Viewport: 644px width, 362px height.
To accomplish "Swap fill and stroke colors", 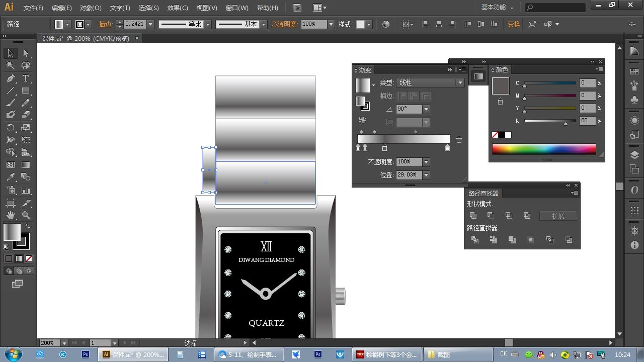I will click(x=28, y=227).
